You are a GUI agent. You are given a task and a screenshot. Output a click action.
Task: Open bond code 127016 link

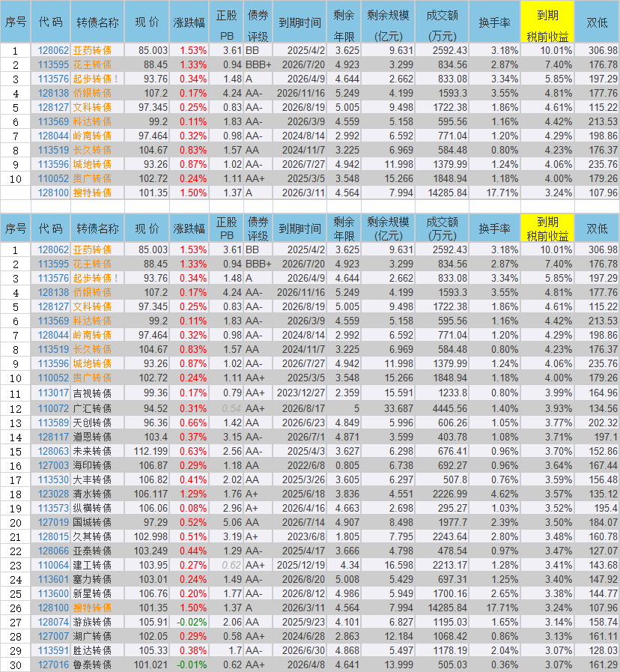53,665
